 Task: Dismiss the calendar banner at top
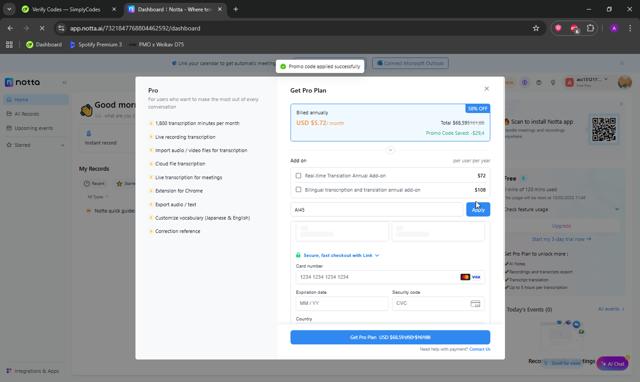click(x=622, y=63)
